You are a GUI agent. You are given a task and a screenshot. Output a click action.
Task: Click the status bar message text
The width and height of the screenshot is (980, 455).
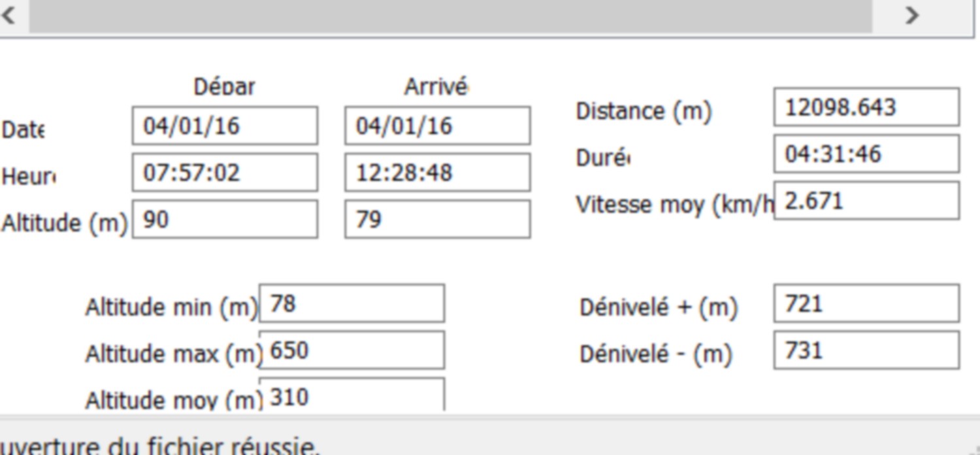[160, 446]
